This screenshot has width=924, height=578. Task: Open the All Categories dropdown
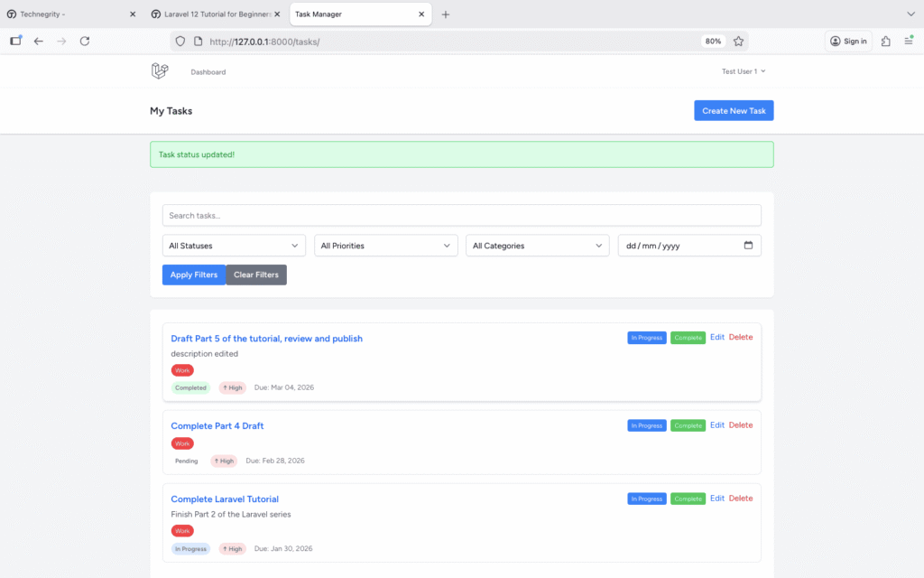click(538, 246)
